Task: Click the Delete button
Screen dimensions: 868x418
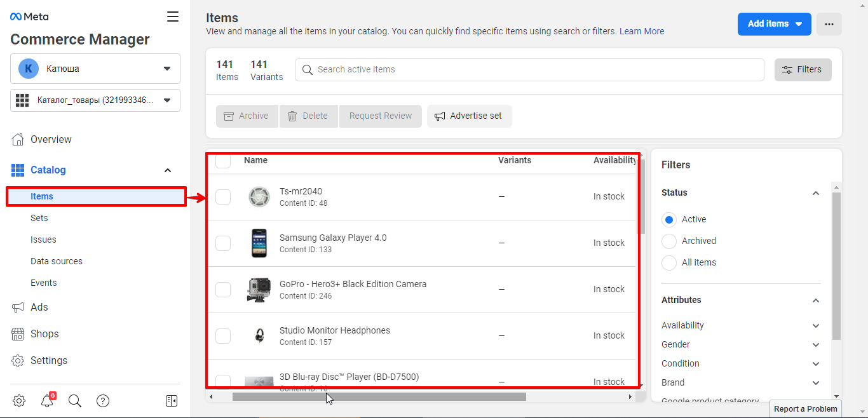Action: coord(308,116)
